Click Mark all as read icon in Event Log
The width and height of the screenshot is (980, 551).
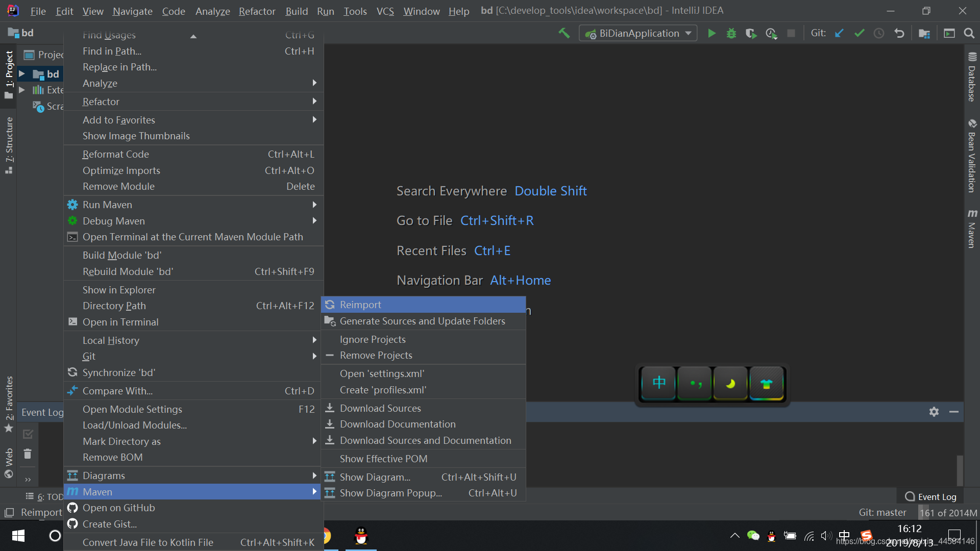click(x=28, y=434)
